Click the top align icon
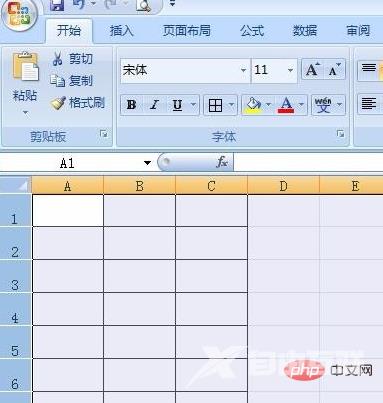 [x=369, y=69]
